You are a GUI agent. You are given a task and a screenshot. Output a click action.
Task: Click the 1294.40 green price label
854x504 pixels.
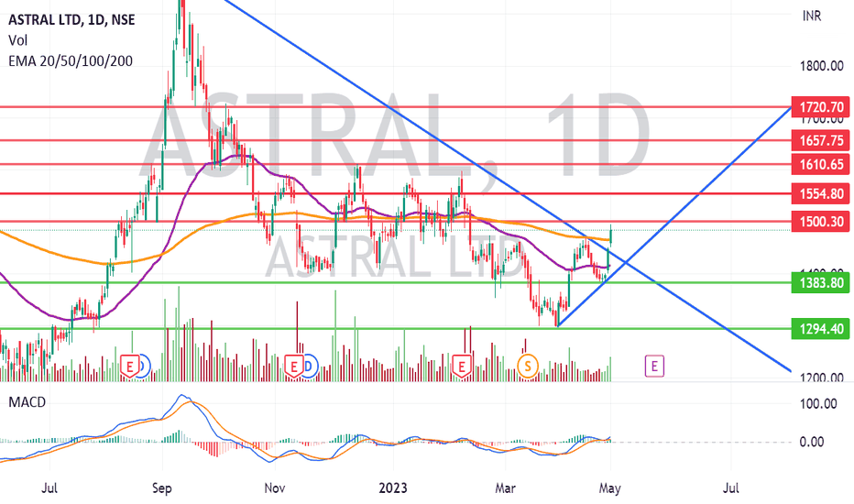[821, 329]
